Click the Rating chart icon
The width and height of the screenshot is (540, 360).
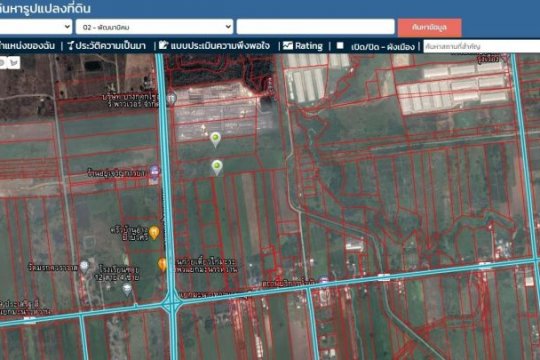pyautogui.click(x=288, y=45)
